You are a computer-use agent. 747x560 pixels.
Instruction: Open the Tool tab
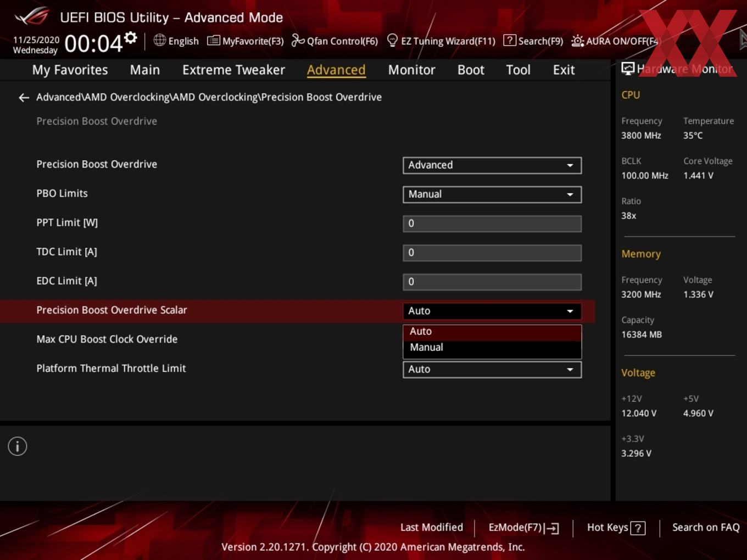518,70
